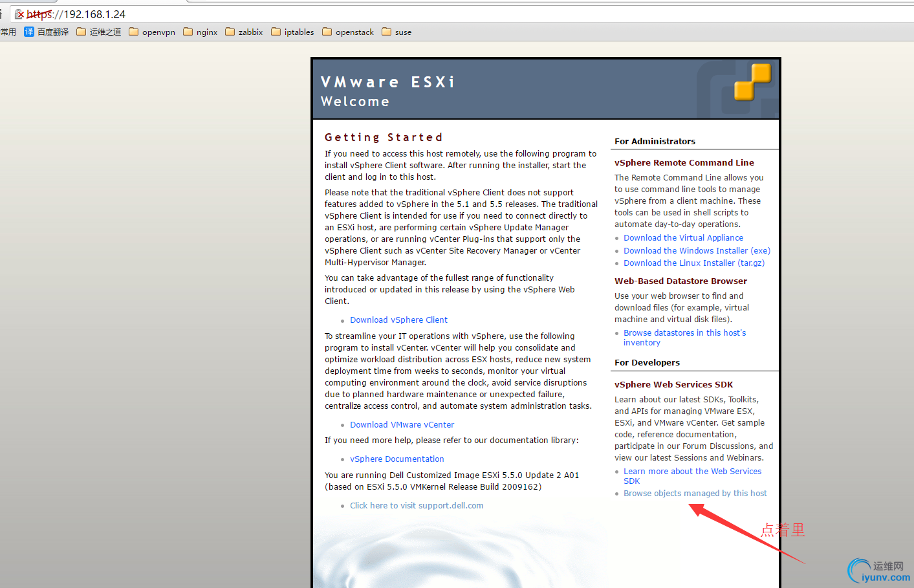Browse datastores in this host's inventory

[684, 338]
